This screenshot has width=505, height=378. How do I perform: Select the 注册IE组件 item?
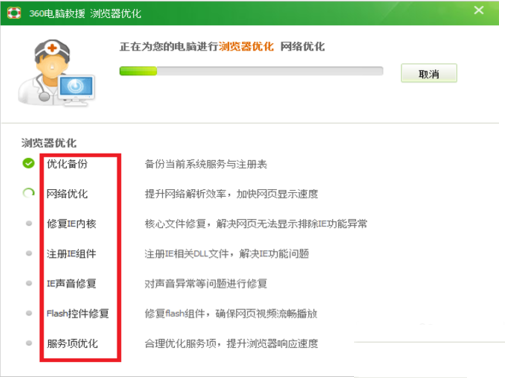[x=71, y=254]
